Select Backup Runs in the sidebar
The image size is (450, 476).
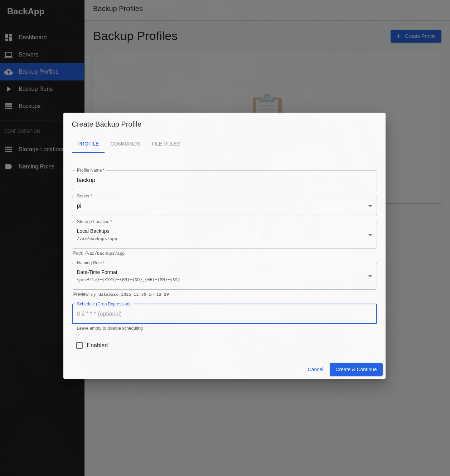42,89
